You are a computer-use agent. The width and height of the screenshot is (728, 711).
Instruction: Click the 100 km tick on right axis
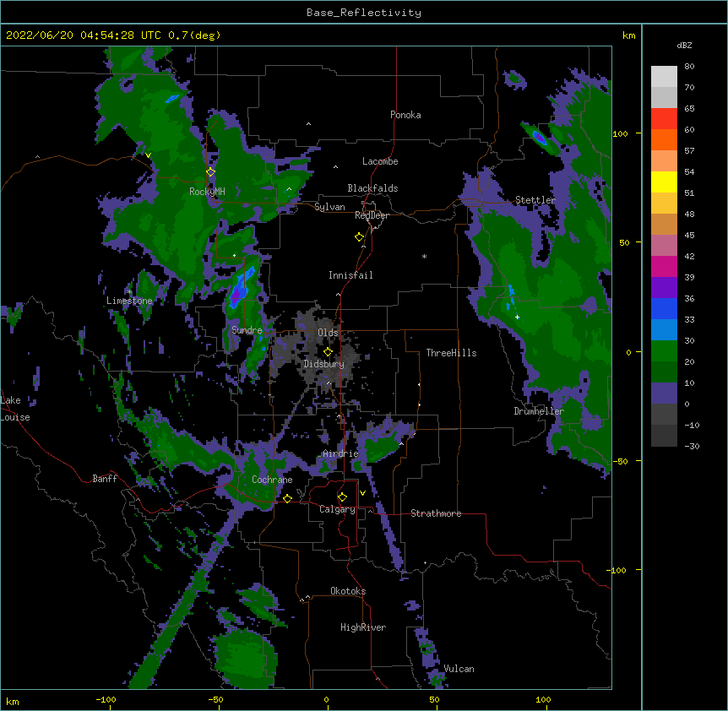click(620, 133)
